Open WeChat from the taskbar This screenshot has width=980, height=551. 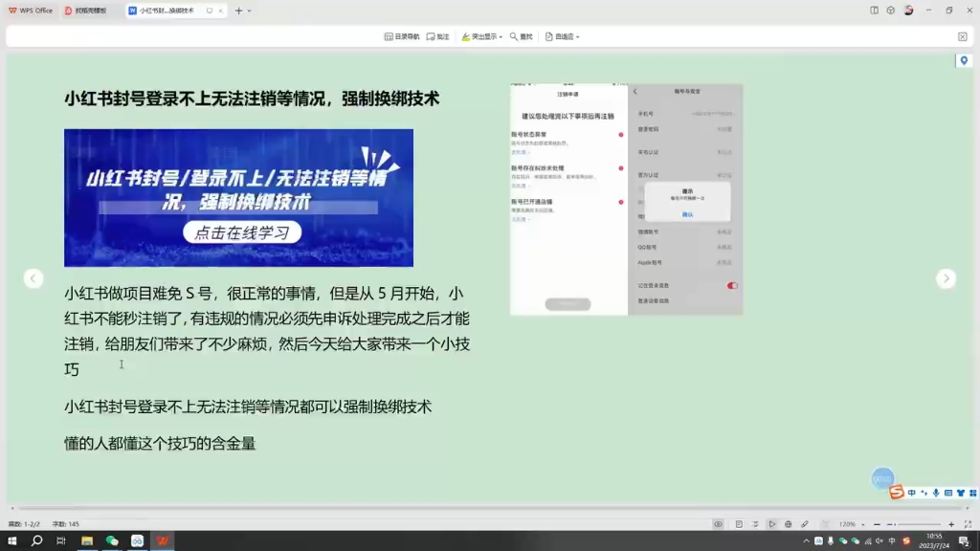coord(112,541)
